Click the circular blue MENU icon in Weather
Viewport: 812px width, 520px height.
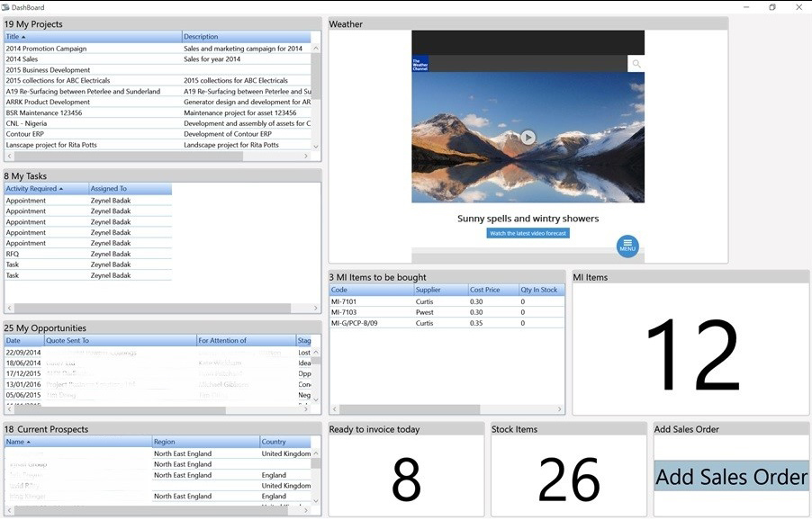click(x=627, y=247)
